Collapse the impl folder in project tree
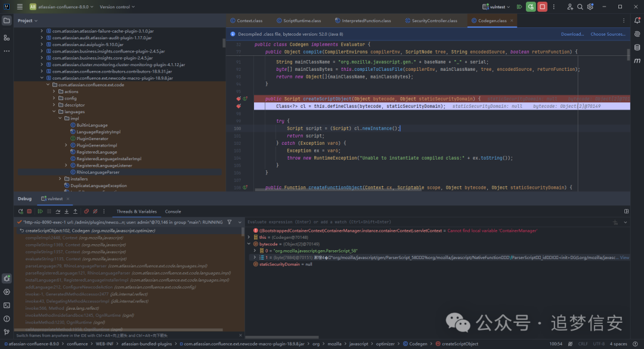644x349 pixels. point(60,119)
